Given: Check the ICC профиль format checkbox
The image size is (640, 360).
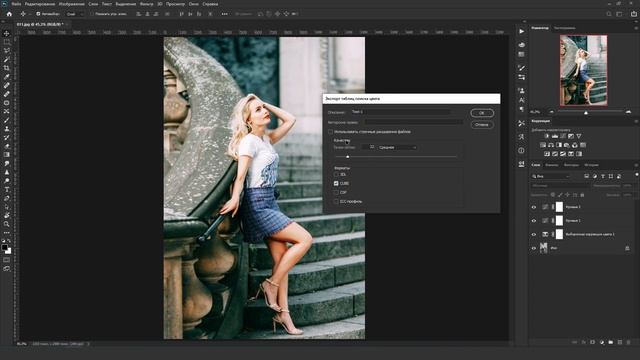Looking at the screenshot, I should (x=336, y=201).
